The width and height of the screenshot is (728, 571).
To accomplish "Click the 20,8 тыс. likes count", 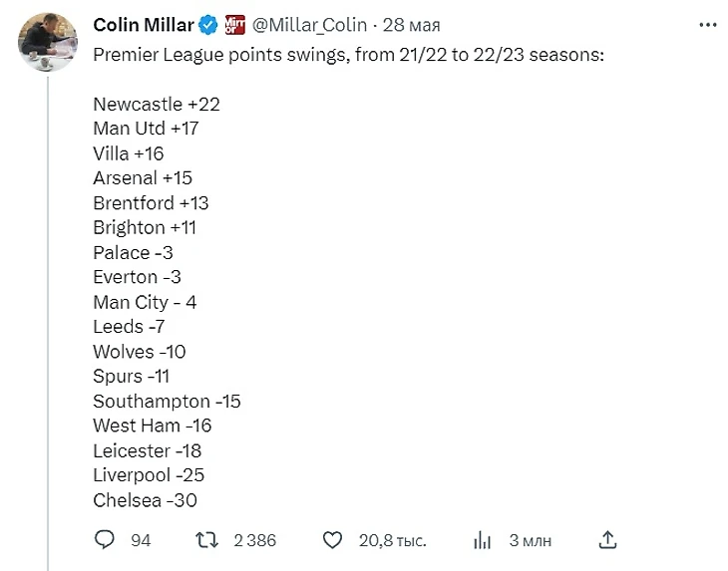I will click(x=392, y=540).
